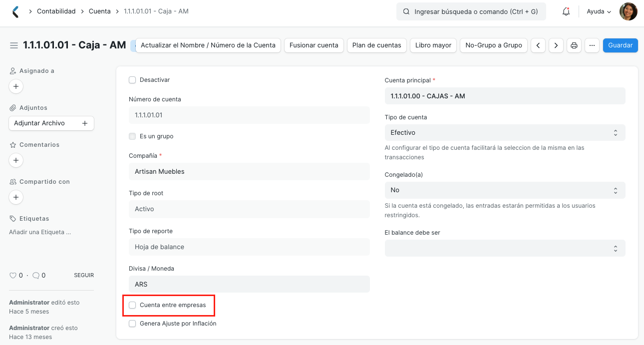Viewport: 644px width, 345px height.
Task: Share document with plus button
Action: coord(16,197)
